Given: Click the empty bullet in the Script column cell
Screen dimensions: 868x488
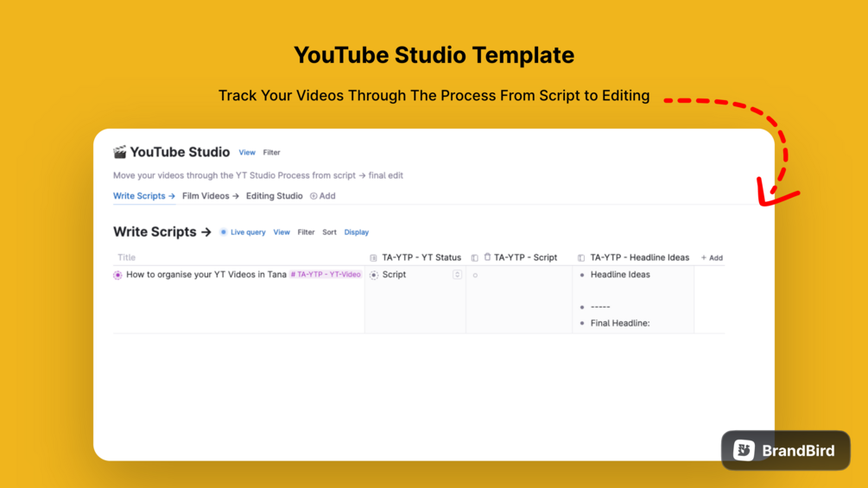Looking at the screenshot, I should coord(475,275).
